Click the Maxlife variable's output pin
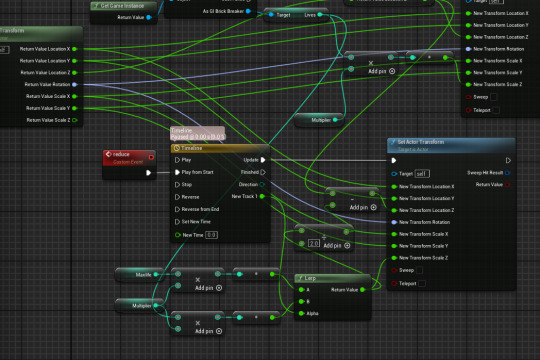Screen dimensions: 540x360 [156, 275]
